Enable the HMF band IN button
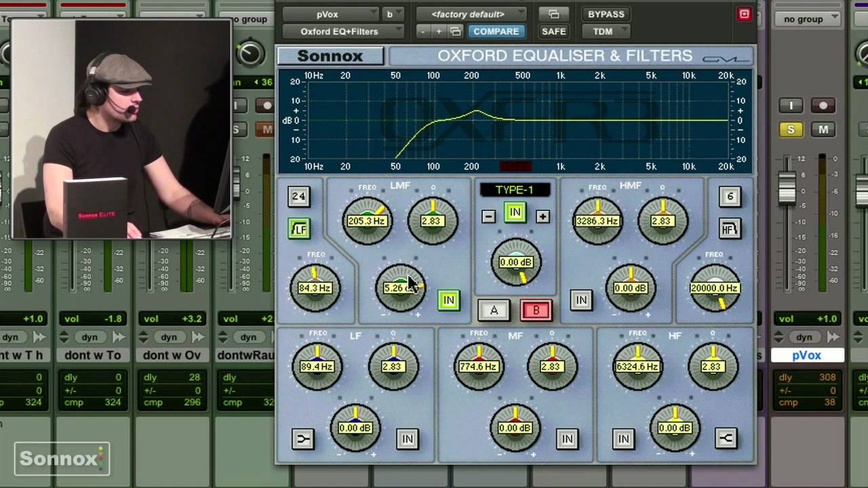This screenshot has width=868, height=488. (x=581, y=300)
